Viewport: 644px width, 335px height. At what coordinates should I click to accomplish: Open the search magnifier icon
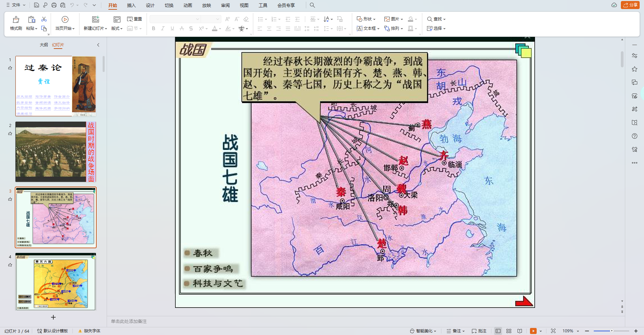(x=312, y=5)
